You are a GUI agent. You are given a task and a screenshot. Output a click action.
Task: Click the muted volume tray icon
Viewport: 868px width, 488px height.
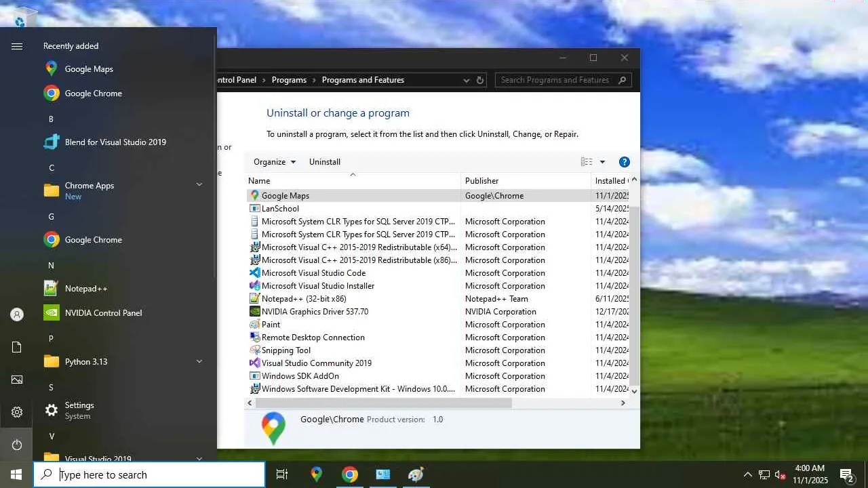coord(781,474)
